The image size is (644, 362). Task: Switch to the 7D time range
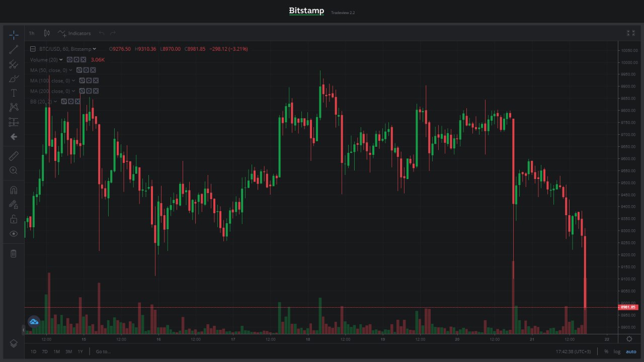click(45, 351)
